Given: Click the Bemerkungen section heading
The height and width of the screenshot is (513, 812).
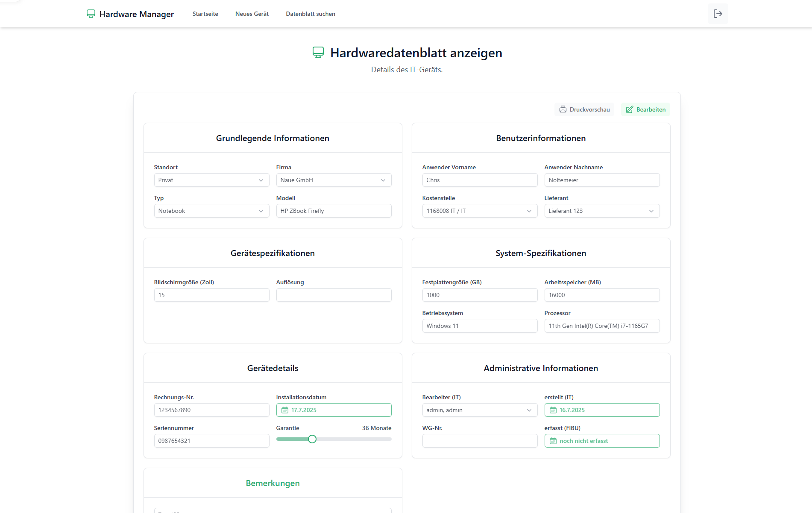Looking at the screenshot, I should (x=273, y=483).
